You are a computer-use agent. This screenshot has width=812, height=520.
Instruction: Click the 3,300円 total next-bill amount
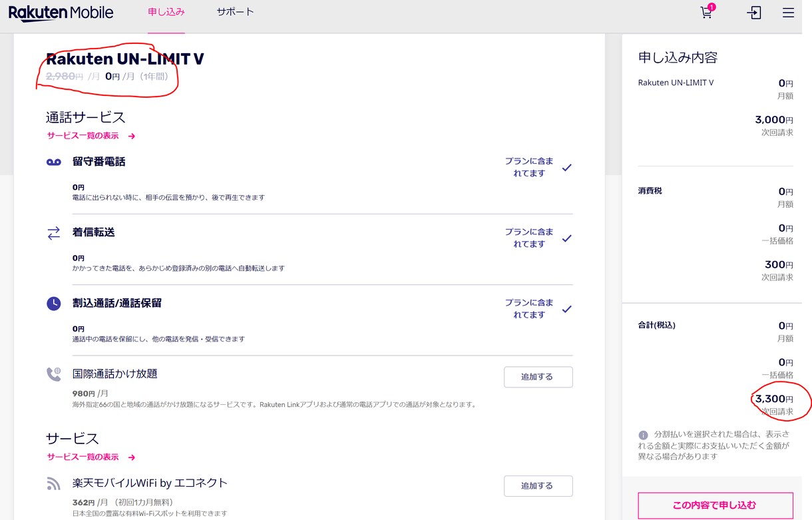(x=773, y=399)
